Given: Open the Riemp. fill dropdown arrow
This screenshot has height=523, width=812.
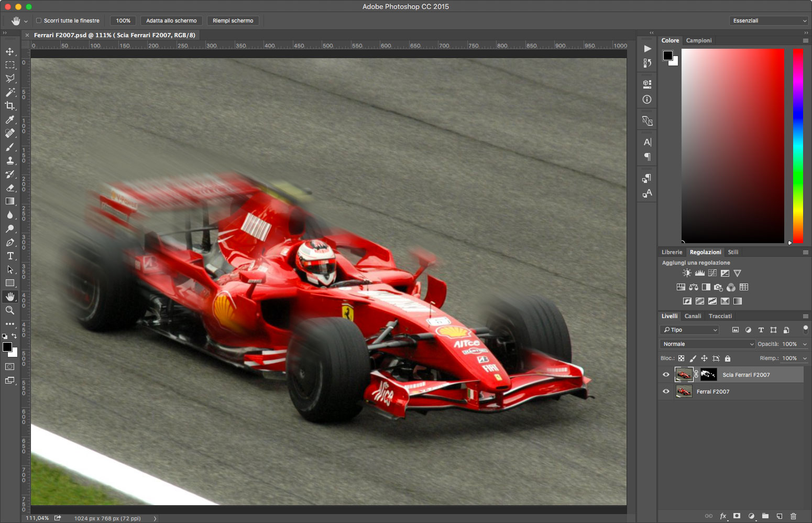Looking at the screenshot, I should [x=805, y=358].
